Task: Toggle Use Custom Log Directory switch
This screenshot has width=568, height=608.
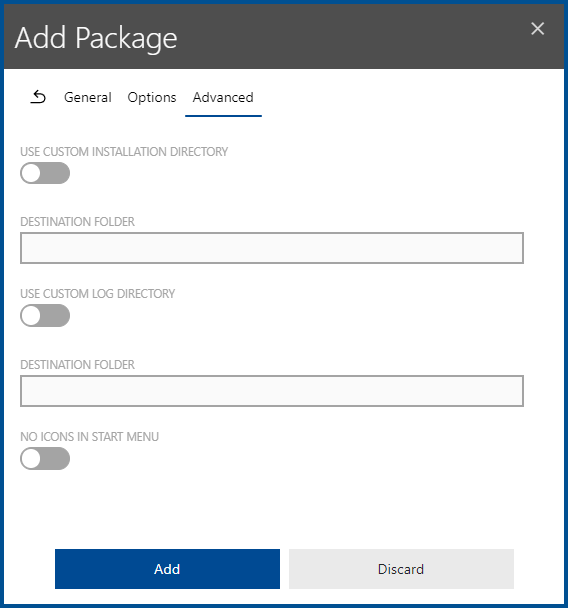Action: 45,316
